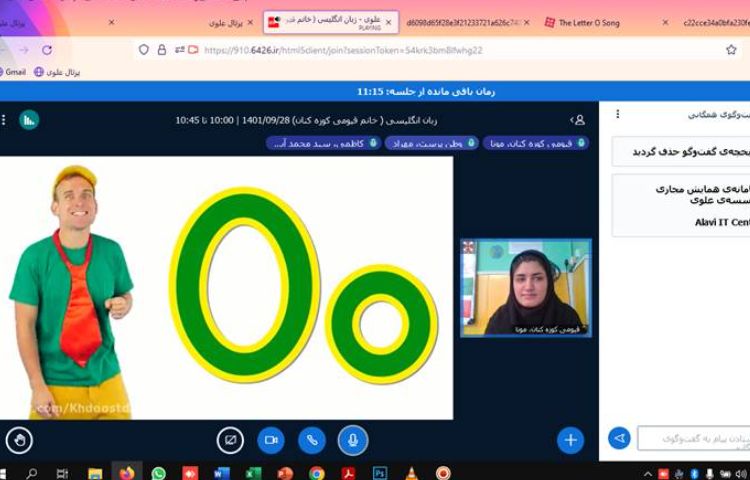Select the webcam video thumbnail of the teacher

pyautogui.click(x=526, y=288)
